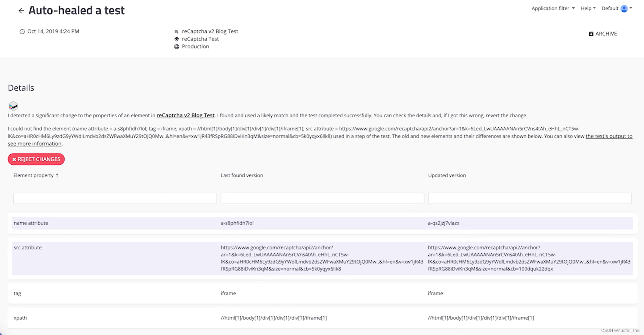Click the Details section heading
Viewport: 644px width, 335px height.
(x=21, y=88)
